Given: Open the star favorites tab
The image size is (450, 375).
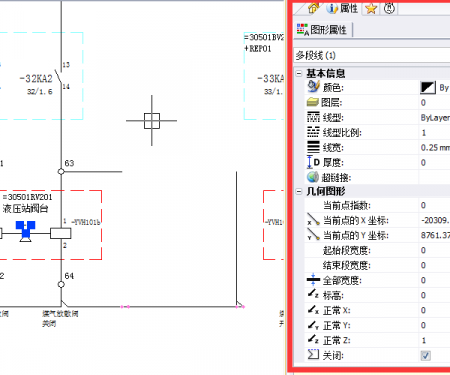Looking at the screenshot, I should tap(371, 8).
